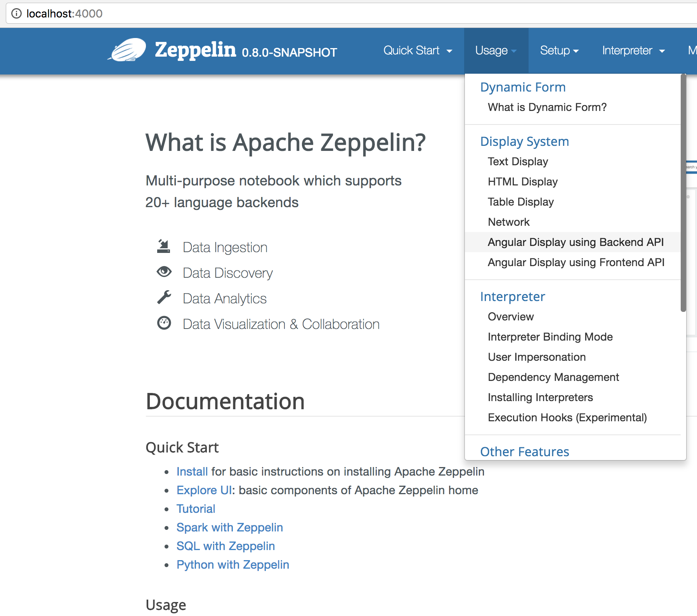Viewport: 697px width, 616px height.
Task: Click the Usage dropdown scrollbar thumb
Action: click(x=683, y=193)
